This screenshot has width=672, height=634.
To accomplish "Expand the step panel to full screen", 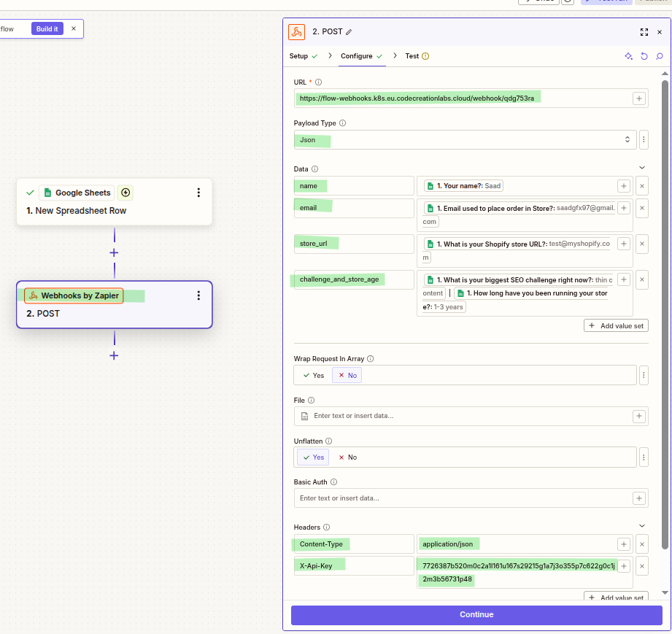I will click(x=644, y=32).
